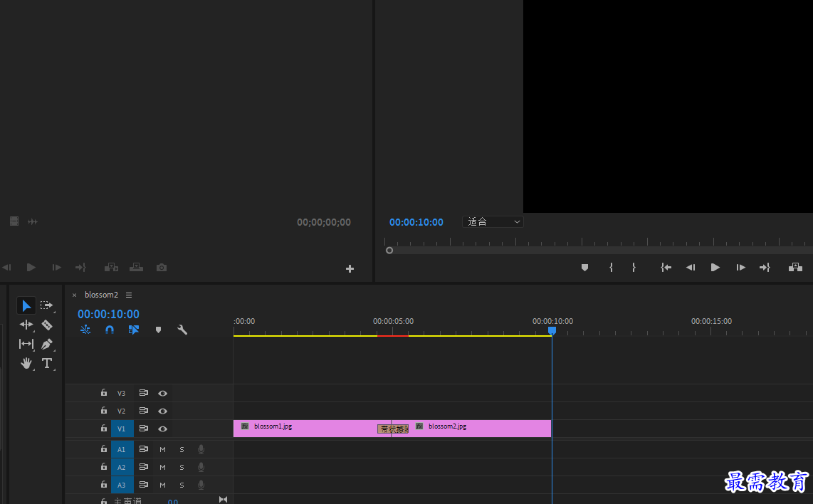Image resolution: width=813 pixels, height=504 pixels.
Task: Open the program monitor zoom dropdown 适合
Action: click(493, 222)
